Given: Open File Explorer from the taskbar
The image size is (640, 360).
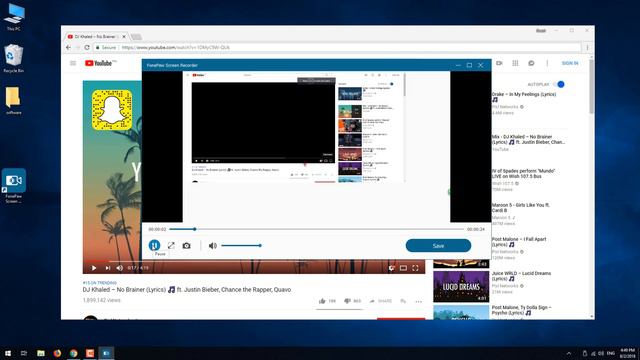Looking at the screenshot, I should (41, 353).
